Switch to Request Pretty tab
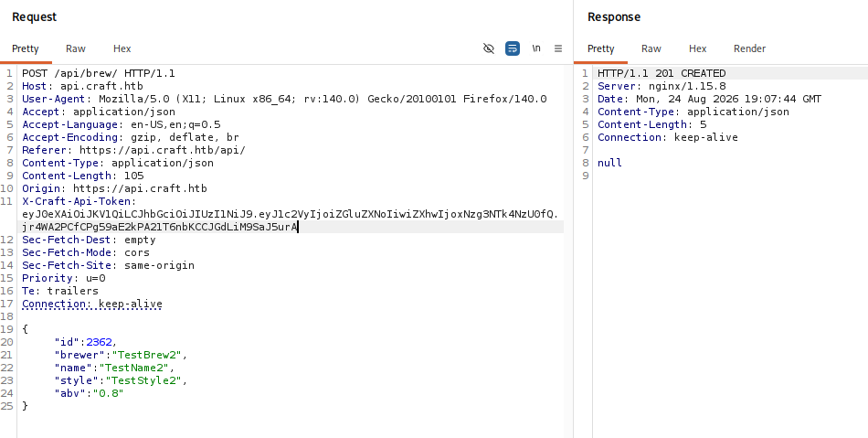This screenshot has height=438, width=868. point(26,48)
